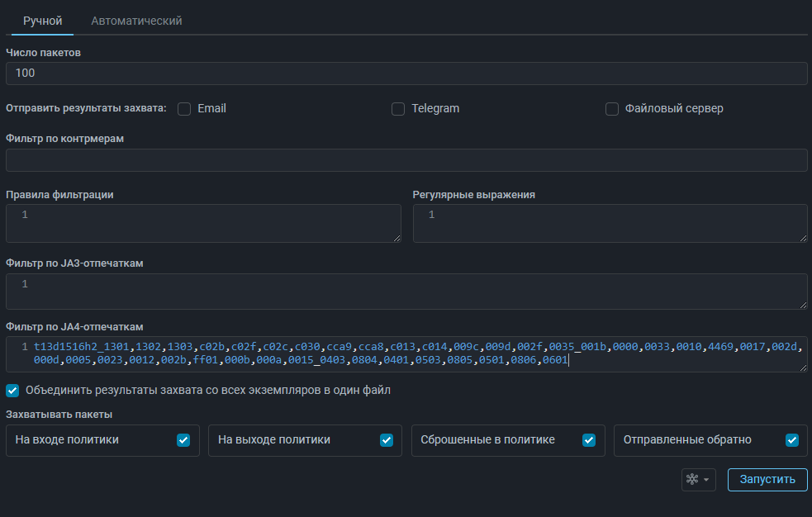Toggle the На входе политики checkbox
This screenshot has height=517, width=812.
pyautogui.click(x=183, y=440)
